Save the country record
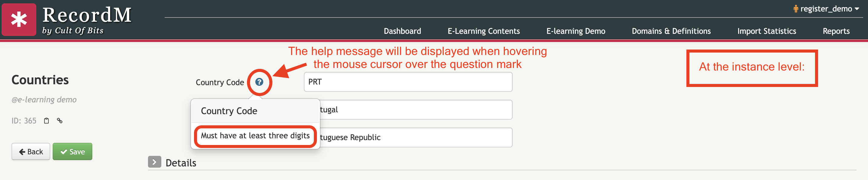This screenshot has height=180, width=868. click(x=72, y=152)
